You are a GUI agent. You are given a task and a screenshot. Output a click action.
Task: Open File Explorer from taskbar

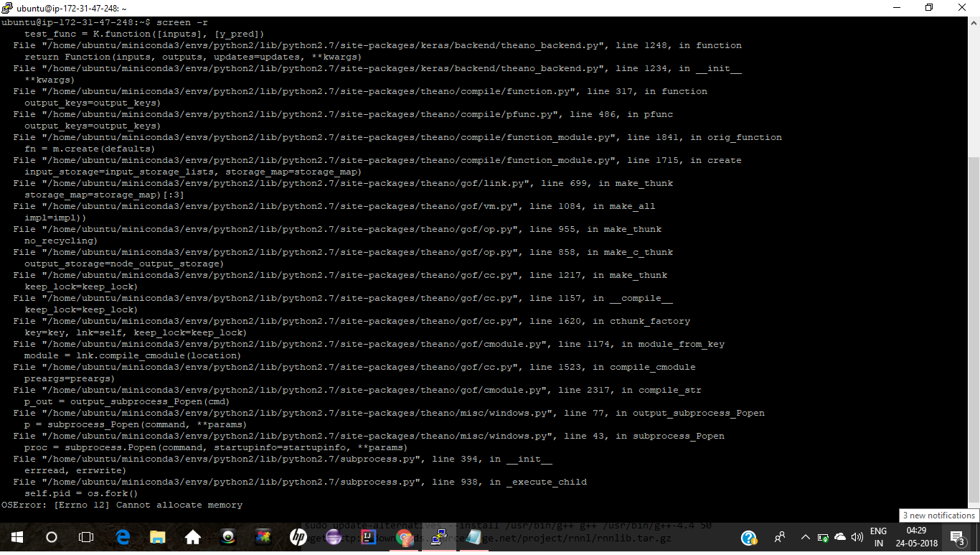click(158, 537)
